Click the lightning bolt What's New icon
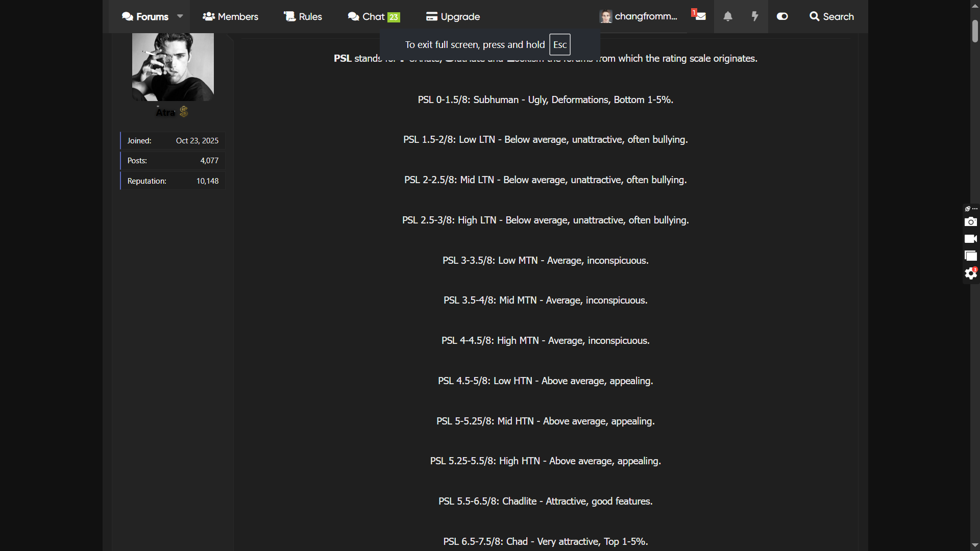The image size is (980, 551). coord(755,16)
